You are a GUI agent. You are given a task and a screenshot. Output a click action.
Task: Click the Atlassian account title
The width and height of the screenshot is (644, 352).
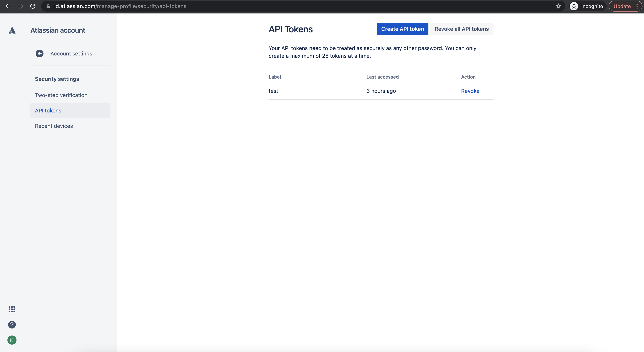click(58, 30)
